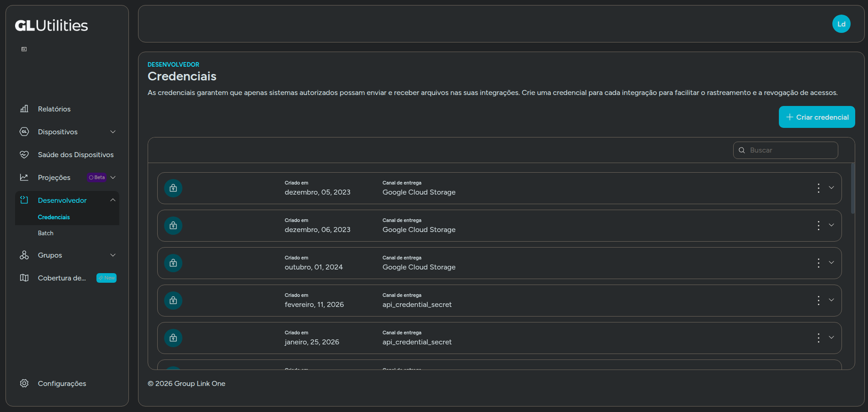Click the Dispositivos GL icon
The height and width of the screenshot is (412, 868).
[x=24, y=132]
